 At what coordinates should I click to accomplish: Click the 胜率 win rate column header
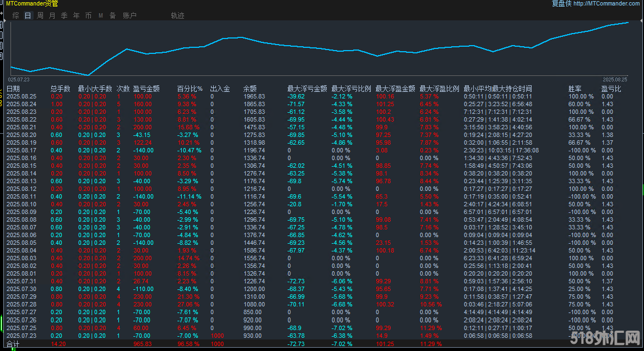(575, 89)
